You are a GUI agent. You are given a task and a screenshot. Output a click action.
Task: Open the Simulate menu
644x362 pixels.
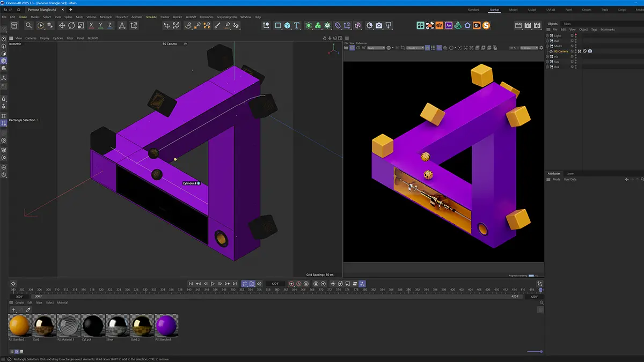[151, 17]
